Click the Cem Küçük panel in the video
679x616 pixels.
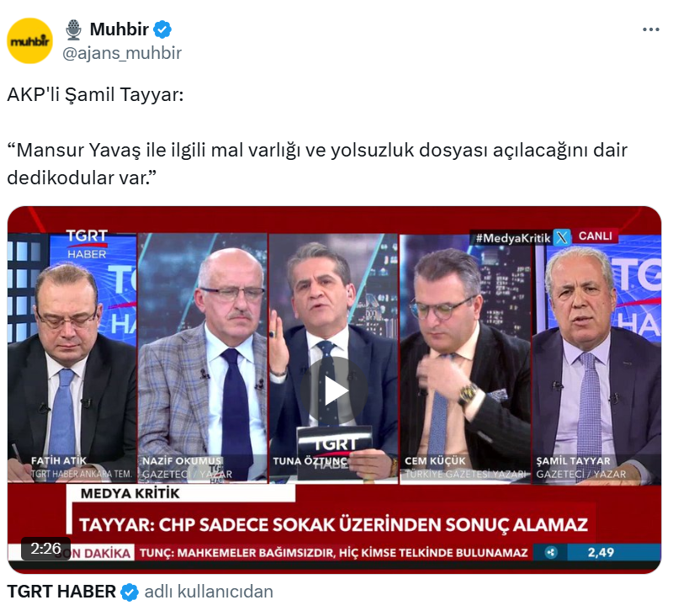(x=465, y=358)
